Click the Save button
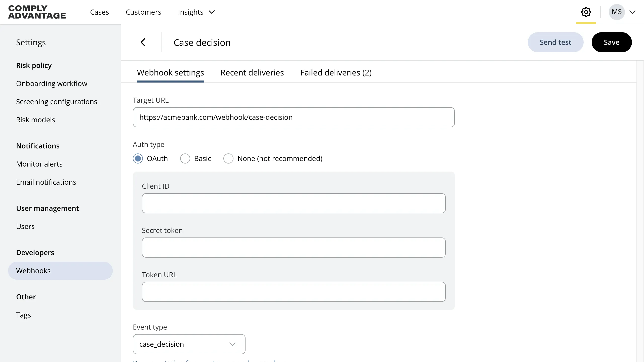 (612, 42)
